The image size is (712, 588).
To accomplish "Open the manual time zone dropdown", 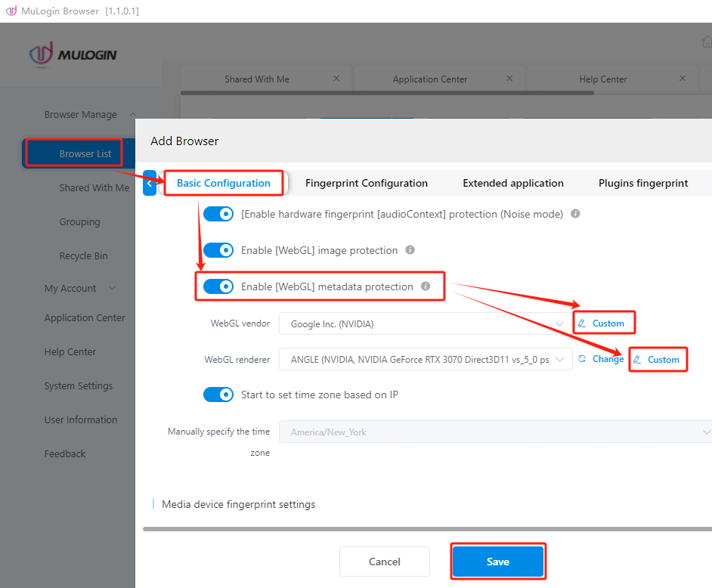I will [x=495, y=432].
